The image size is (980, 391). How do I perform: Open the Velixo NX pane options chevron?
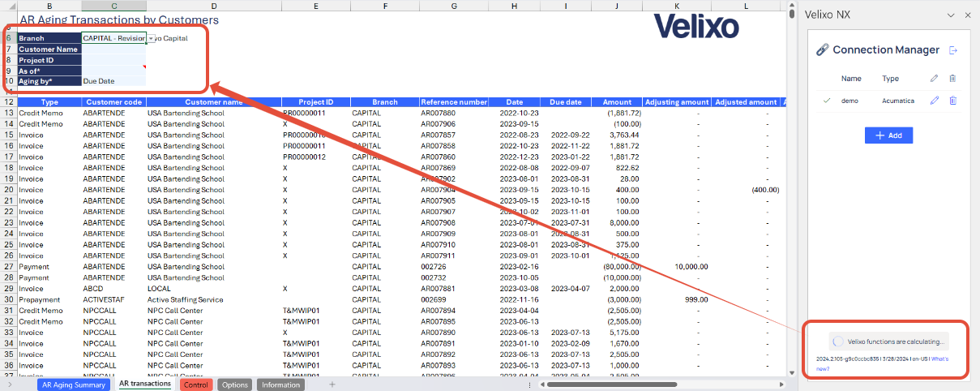click(951, 15)
